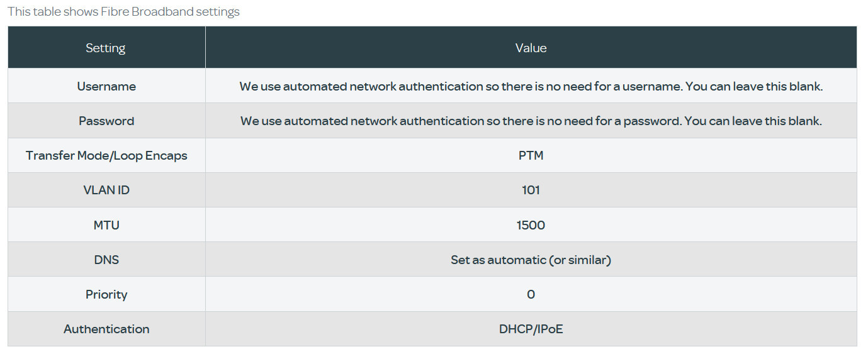Click the VLAN ID value 101
Image resolution: width=868 pixels, height=359 pixels.
[x=531, y=190]
